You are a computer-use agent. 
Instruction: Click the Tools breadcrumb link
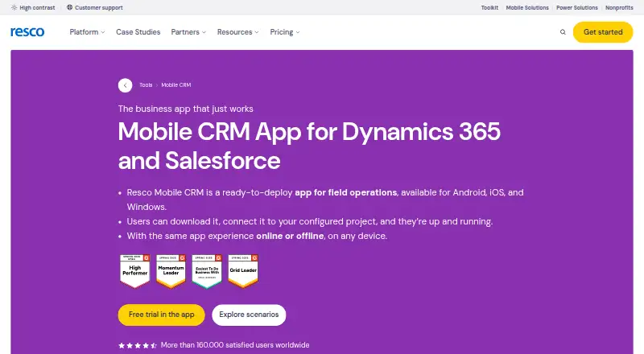(x=146, y=85)
